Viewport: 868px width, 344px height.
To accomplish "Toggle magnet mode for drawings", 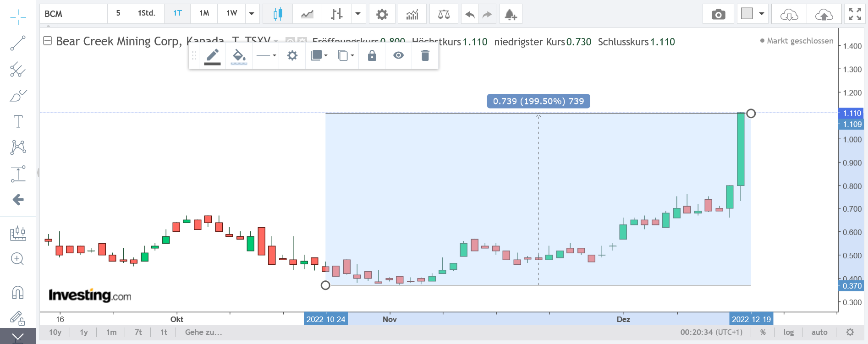I will click(x=18, y=292).
